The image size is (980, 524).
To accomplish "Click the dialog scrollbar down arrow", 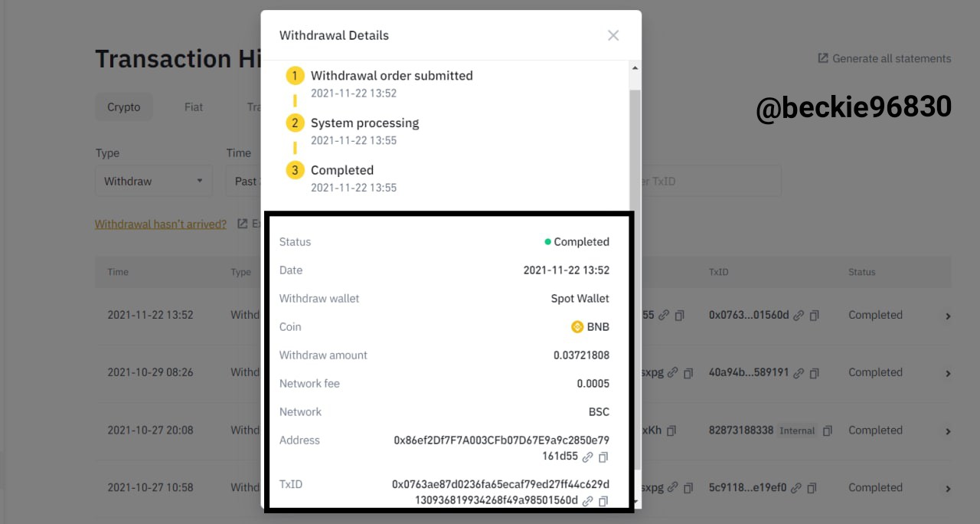I will (x=634, y=503).
